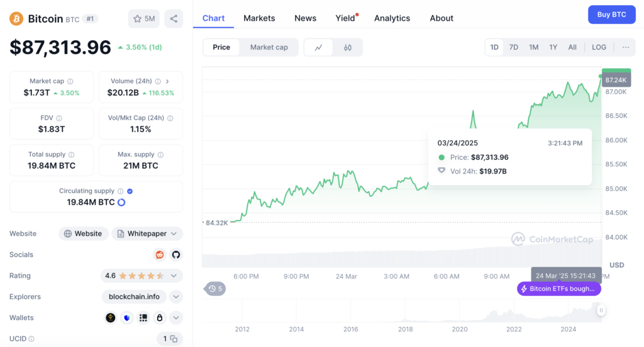644x347 pixels.
Task: Switch to line chart view icon
Action: point(318,47)
